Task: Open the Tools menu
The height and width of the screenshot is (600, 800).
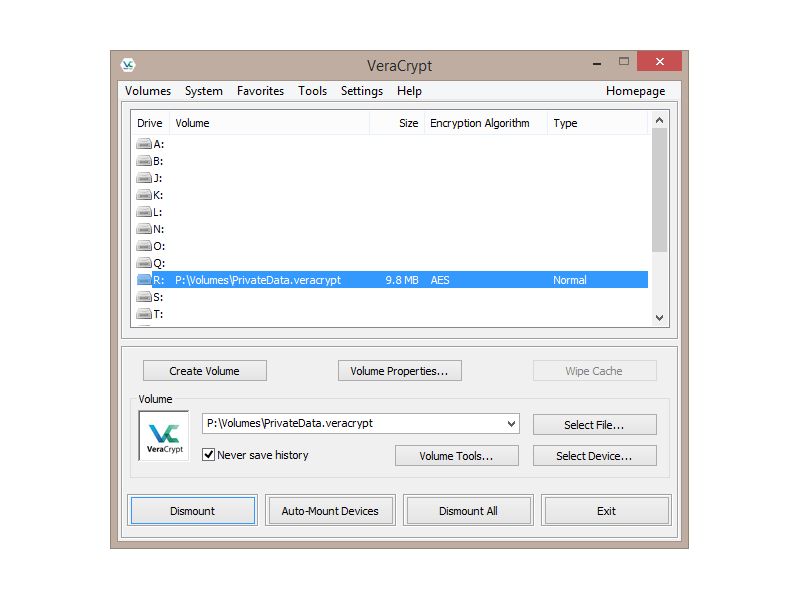Action: (312, 91)
